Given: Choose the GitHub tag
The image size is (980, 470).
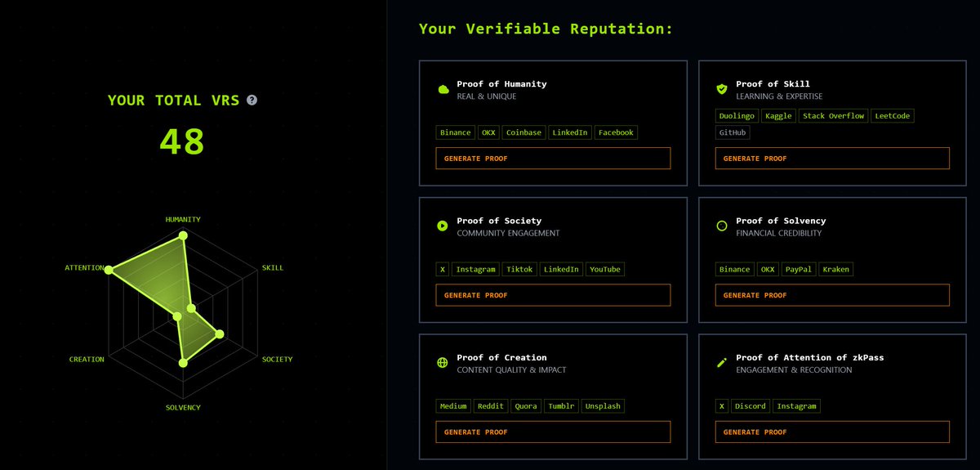Looking at the screenshot, I should point(733,132).
